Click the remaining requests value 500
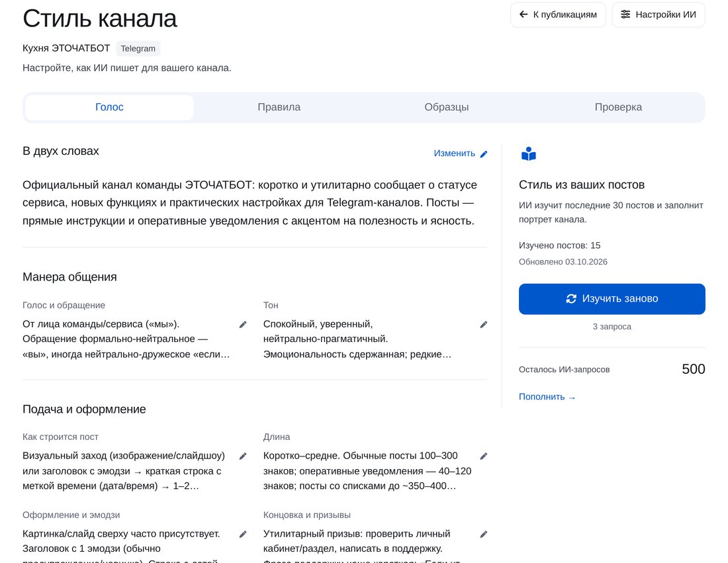 click(x=693, y=369)
